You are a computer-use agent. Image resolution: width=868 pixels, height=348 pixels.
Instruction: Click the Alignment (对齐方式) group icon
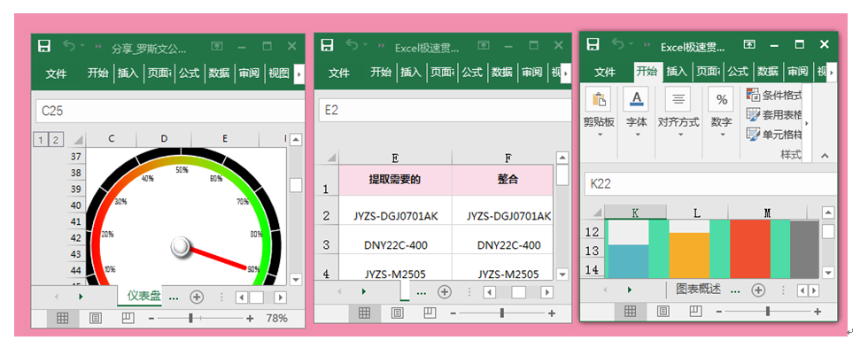click(x=678, y=99)
